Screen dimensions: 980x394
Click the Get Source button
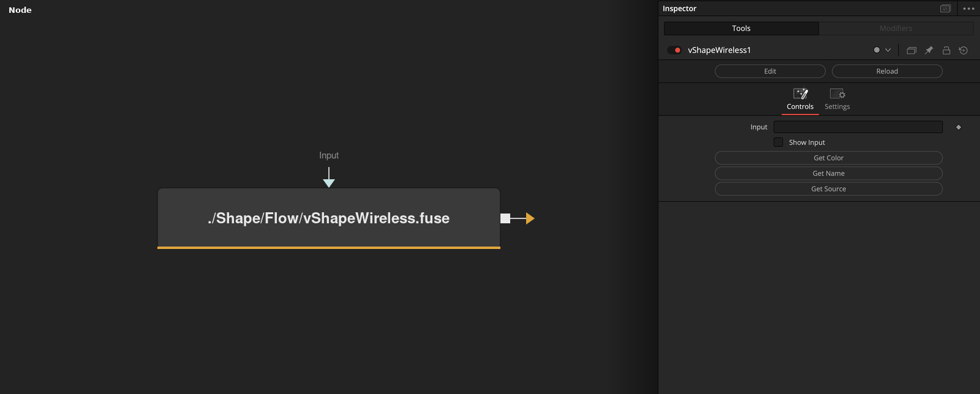[829, 189]
